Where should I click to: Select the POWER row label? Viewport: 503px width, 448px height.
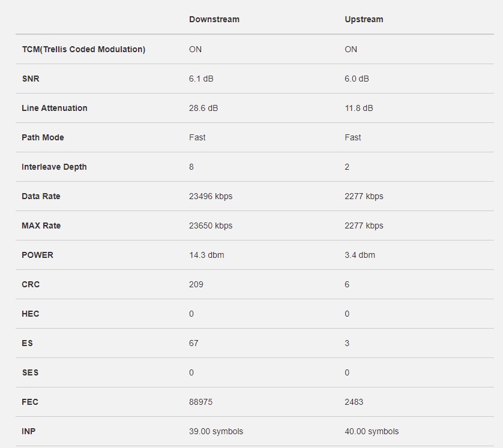37,255
